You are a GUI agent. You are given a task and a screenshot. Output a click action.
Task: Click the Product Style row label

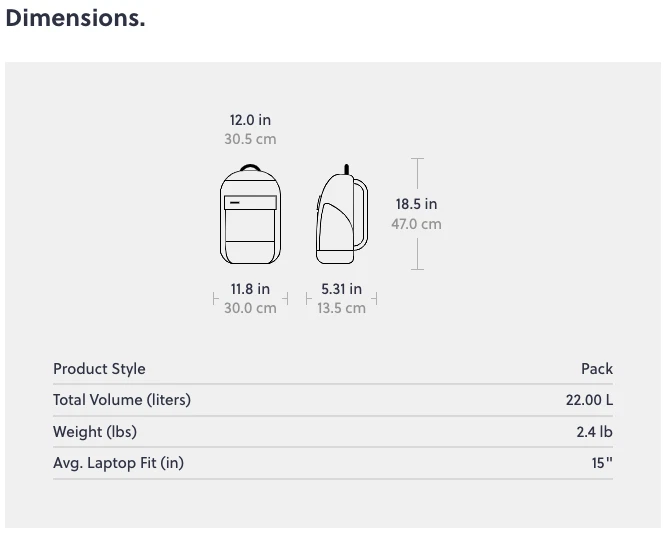pyautogui.click(x=99, y=369)
